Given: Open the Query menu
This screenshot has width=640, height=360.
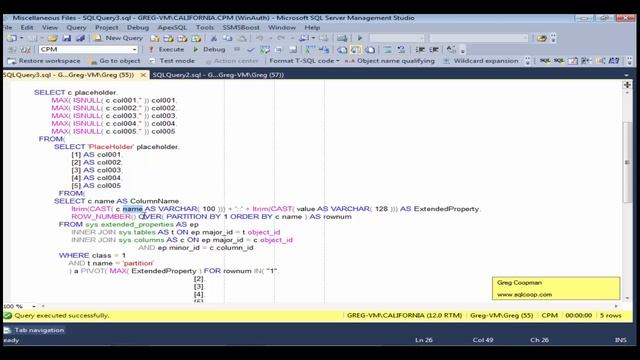Looking at the screenshot, I should (76, 27).
